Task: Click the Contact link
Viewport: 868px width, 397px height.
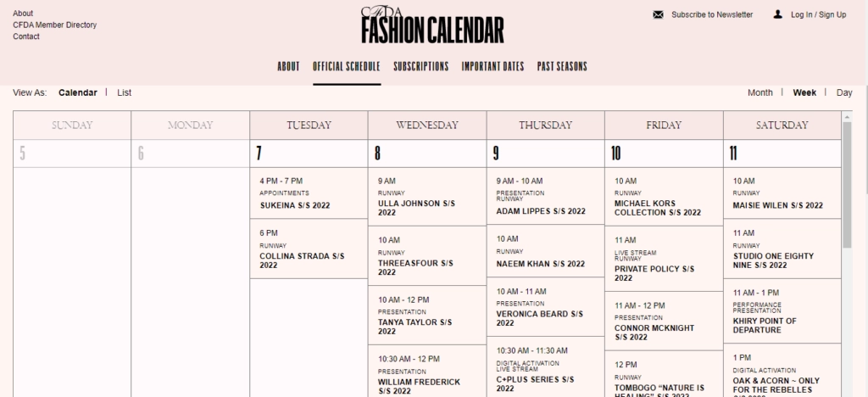Action: 26,37
